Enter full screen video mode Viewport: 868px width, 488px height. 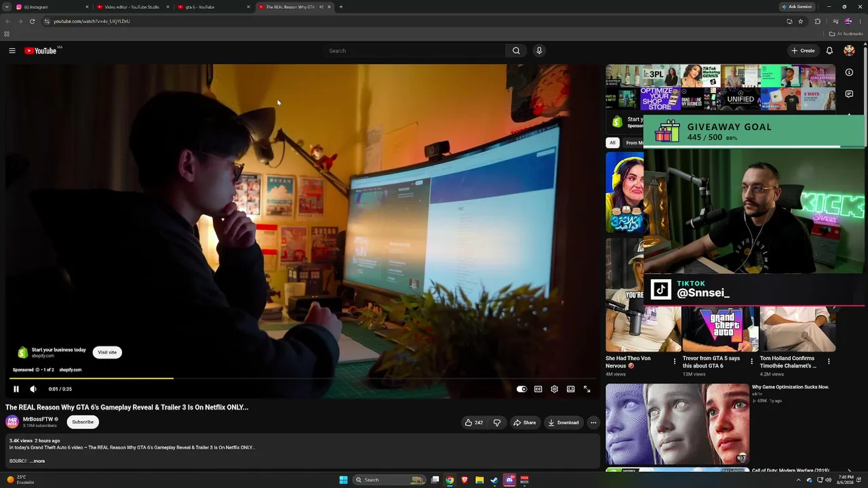[587, 389]
